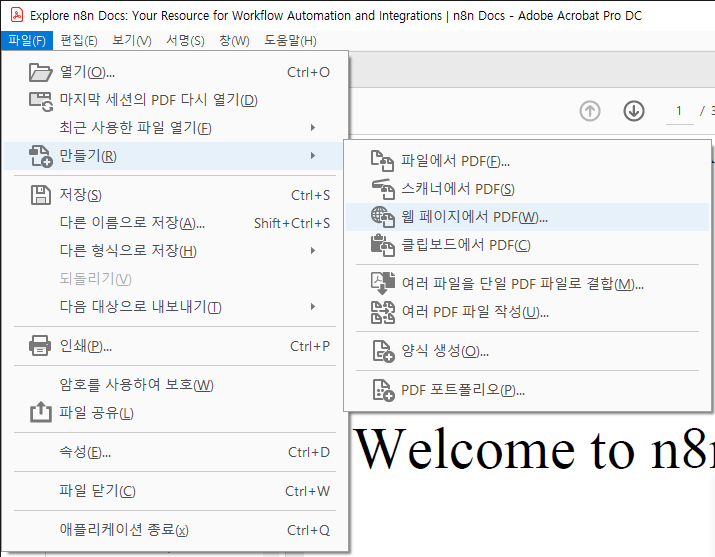This screenshot has height=557, width=715.
Task: Select 스캐너에서 PDF(S)
Action: (528, 189)
